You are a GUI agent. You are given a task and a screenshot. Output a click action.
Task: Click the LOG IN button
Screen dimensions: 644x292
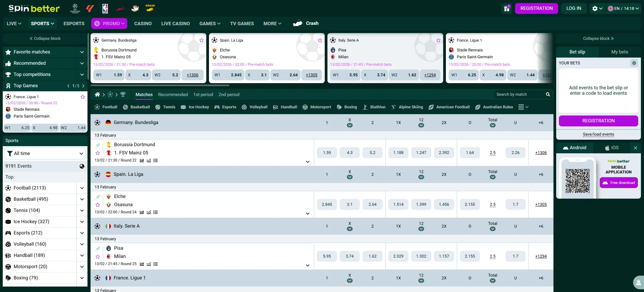(x=574, y=9)
